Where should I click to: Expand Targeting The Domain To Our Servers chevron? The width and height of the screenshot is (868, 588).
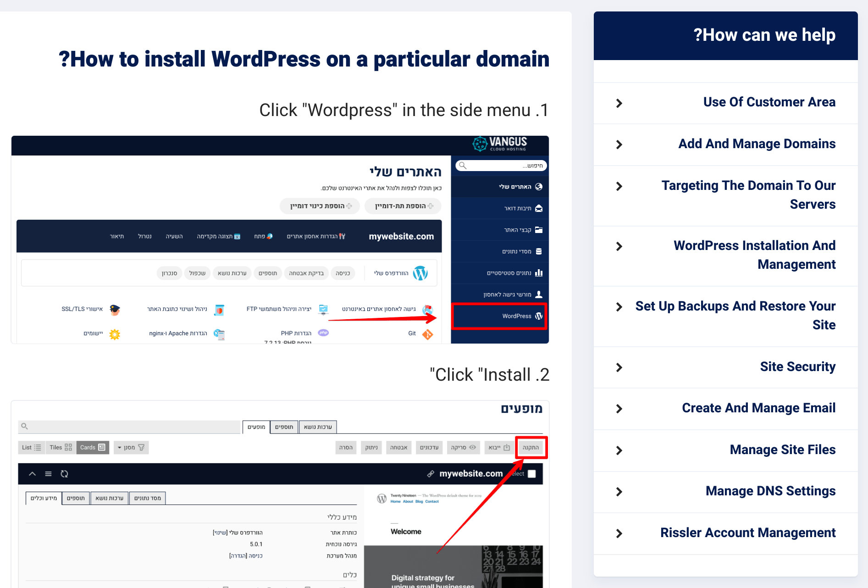click(x=619, y=186)
